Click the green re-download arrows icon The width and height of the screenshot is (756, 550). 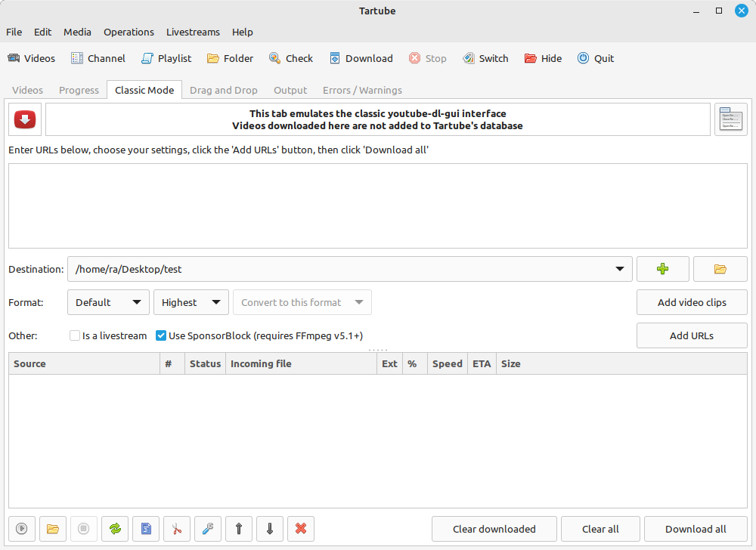pos(115,529)
